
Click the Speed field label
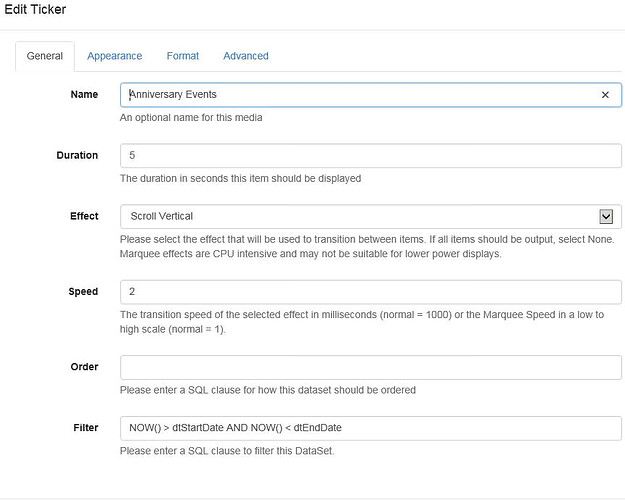click(x=83, y=292)
